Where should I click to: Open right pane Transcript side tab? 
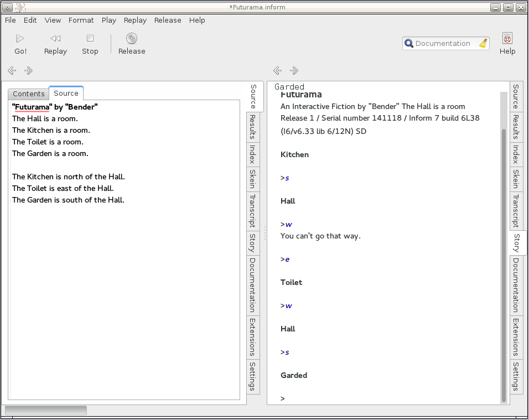pyautogui.click(x=516, y=210)
